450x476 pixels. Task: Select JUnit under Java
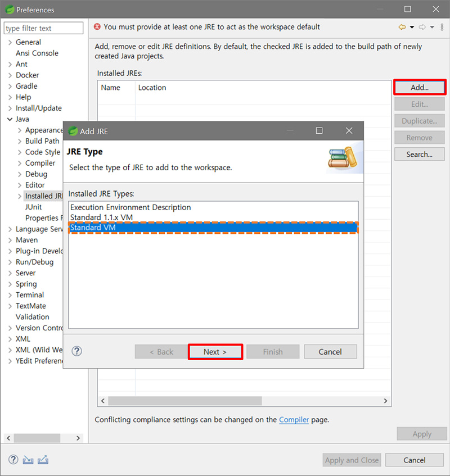[33, 207]
